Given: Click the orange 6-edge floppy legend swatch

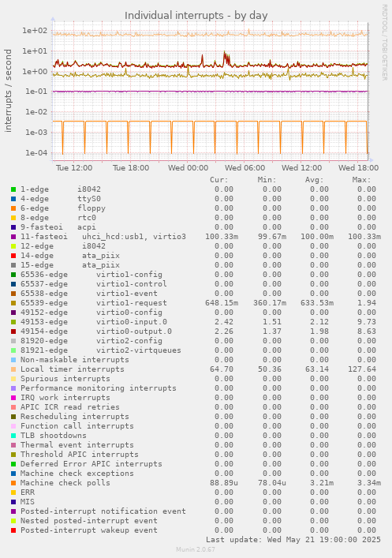Looking at the screenshot, I should point(13,208).
